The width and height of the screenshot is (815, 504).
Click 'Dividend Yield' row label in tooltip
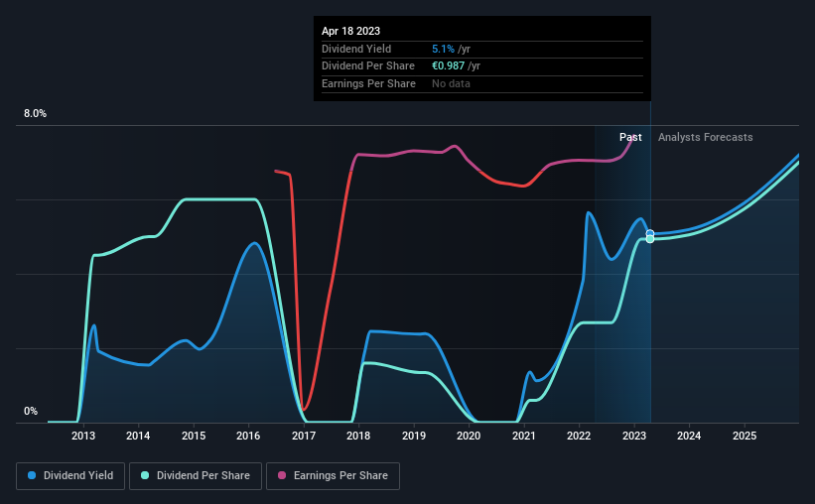356,49
